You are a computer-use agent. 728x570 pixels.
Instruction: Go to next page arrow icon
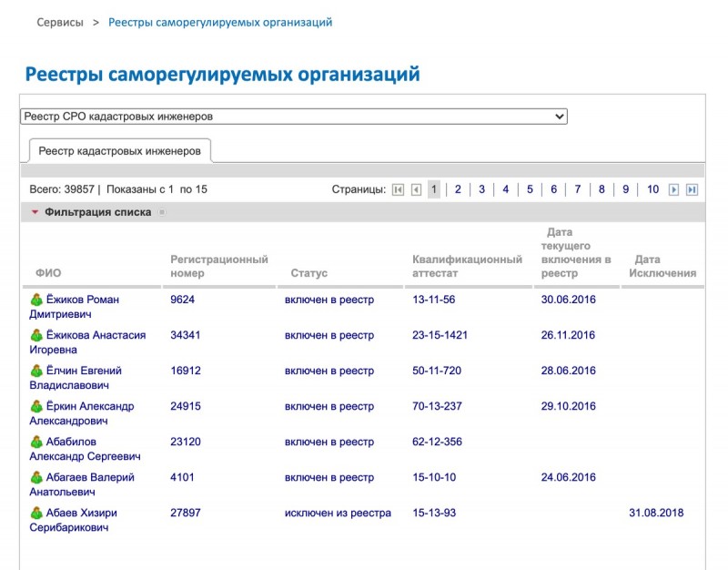click(673, 189)
